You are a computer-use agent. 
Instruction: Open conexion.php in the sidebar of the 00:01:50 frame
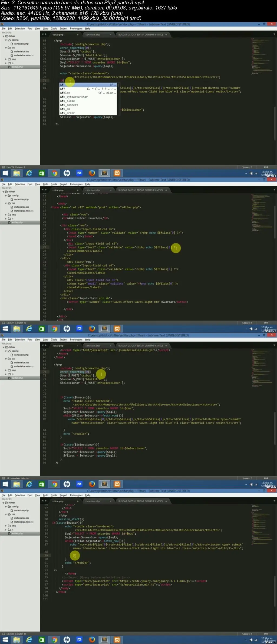[x=21, y=44]
